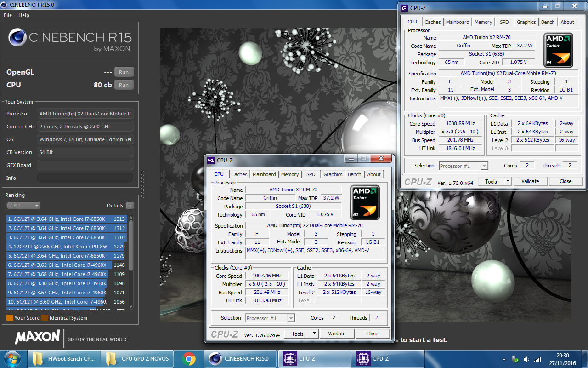The image size is (588, 368).
Task: Click the GFX Board field
Action: tap(85, 165)
